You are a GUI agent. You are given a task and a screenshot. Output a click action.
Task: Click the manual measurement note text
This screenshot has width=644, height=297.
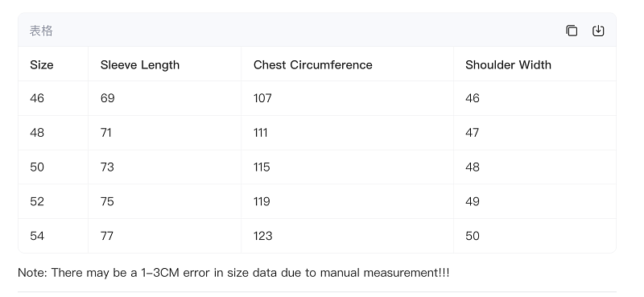pyautogui.click(x=233, y=273)
